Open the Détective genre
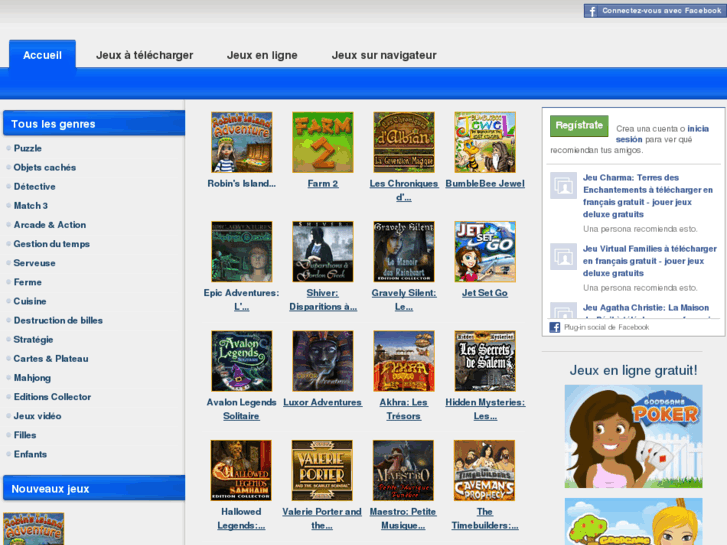 (x=34, y=186)
